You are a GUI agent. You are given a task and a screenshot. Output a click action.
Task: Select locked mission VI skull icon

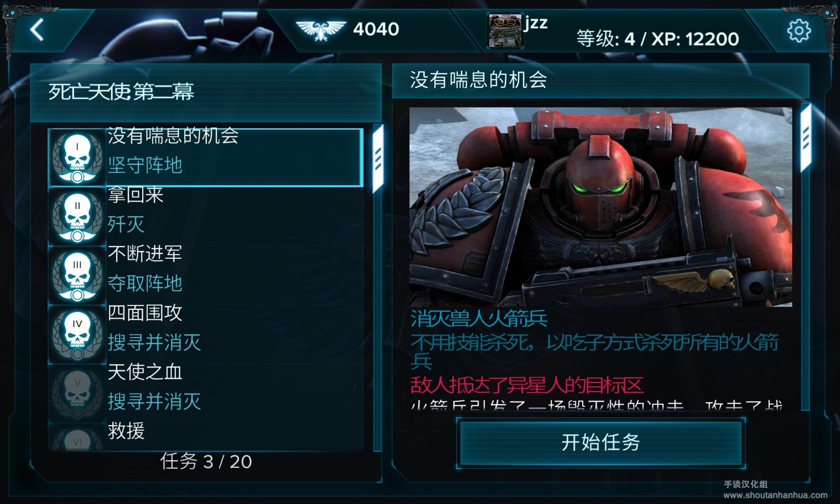tap(77, 438)
